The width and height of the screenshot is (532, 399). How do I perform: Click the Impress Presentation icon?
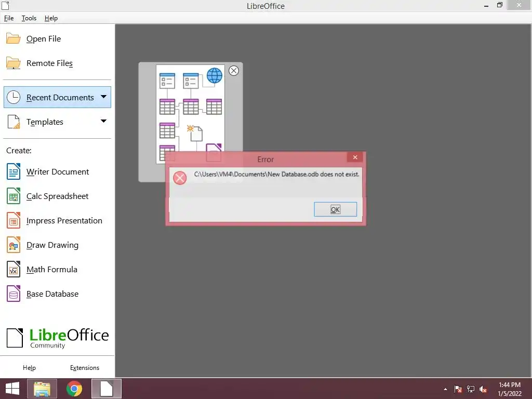14,220
